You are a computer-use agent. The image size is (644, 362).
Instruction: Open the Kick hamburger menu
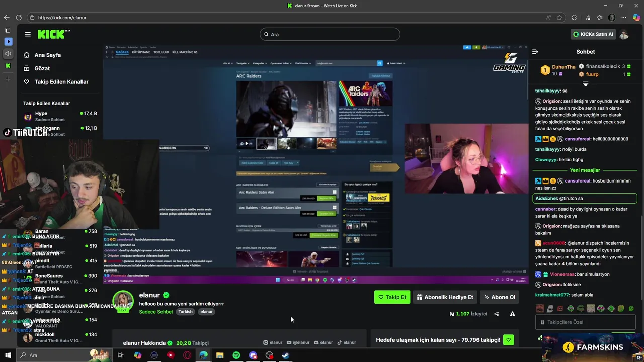point(28,34)
